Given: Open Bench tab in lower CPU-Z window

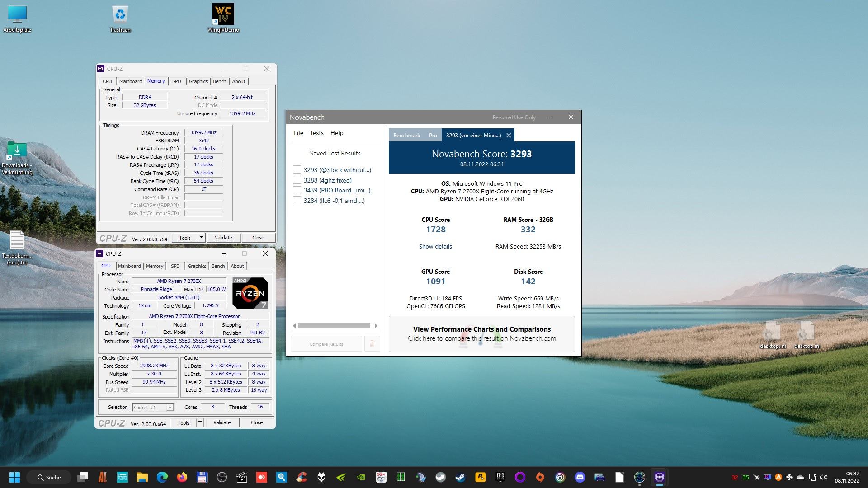Looking at the screenshot, I should click(x=218, y=266).
